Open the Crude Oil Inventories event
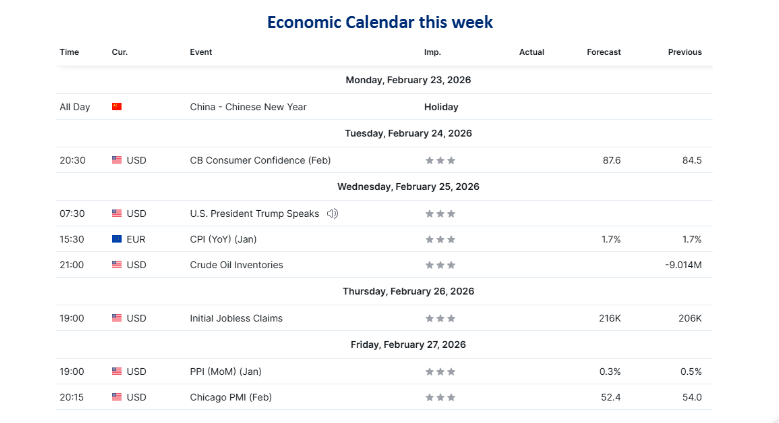 pos(236,265)
